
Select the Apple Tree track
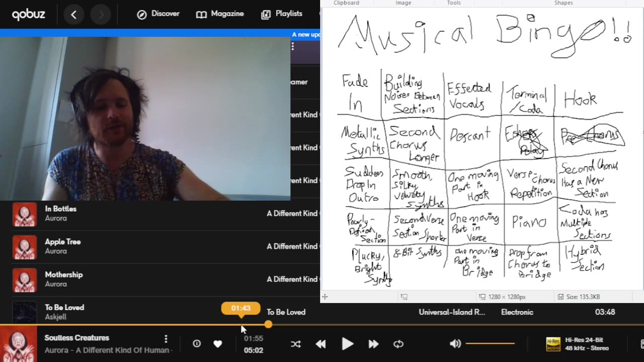pos(63,242)
